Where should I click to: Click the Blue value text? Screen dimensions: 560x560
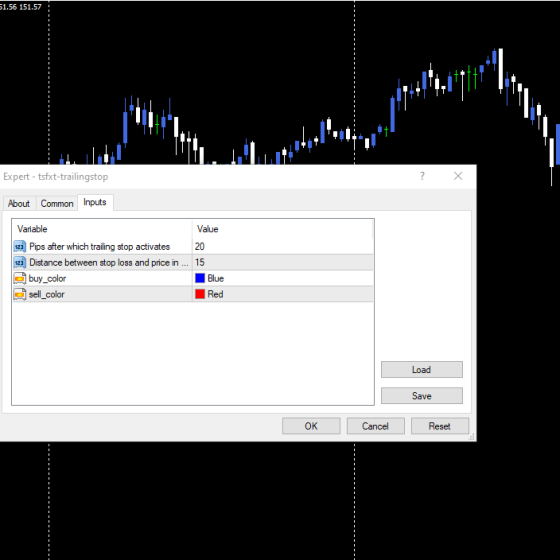[x=216, y=278]
